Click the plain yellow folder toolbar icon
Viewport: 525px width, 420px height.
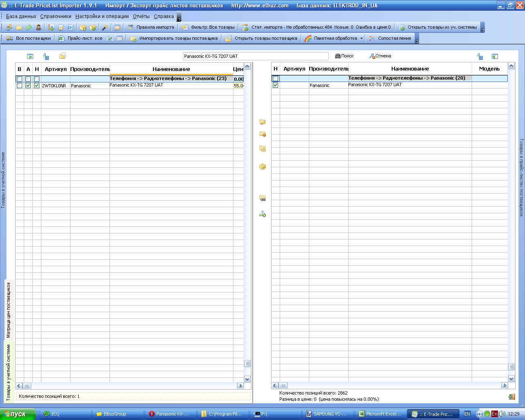coord(19,27)
